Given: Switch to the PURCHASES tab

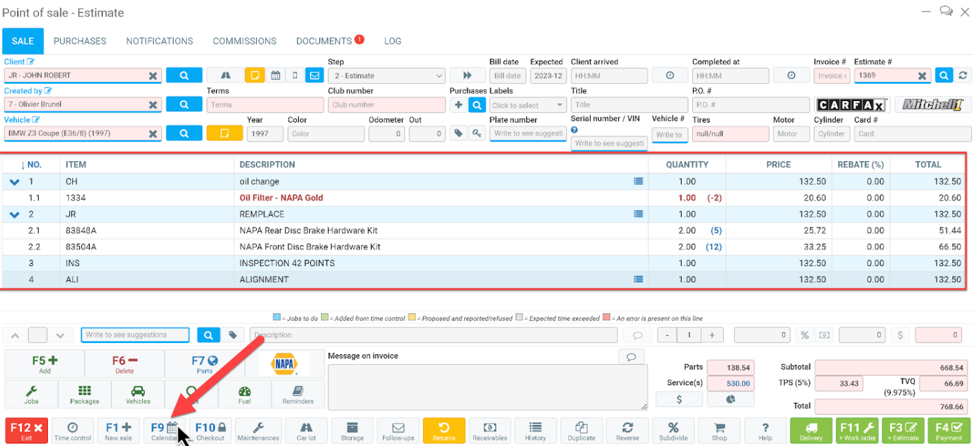Looking at the screenshot, I should pyautogui.click(x=80, y=41).
